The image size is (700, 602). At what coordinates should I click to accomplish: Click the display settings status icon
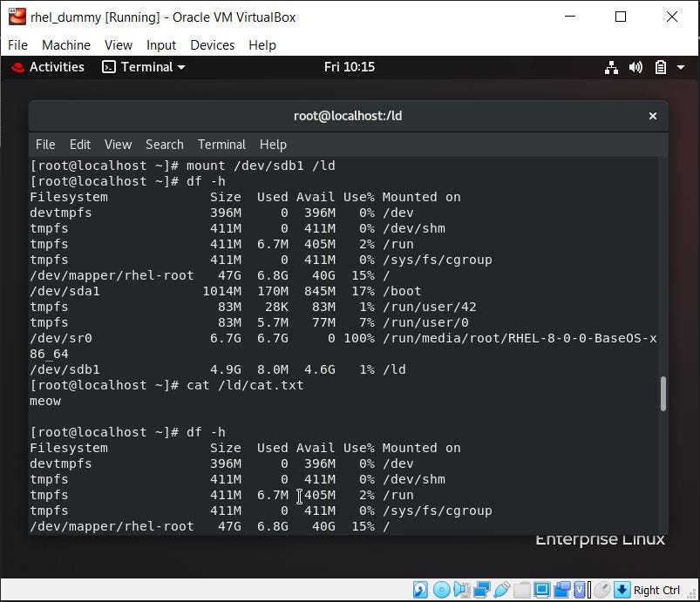coord(542,590)
